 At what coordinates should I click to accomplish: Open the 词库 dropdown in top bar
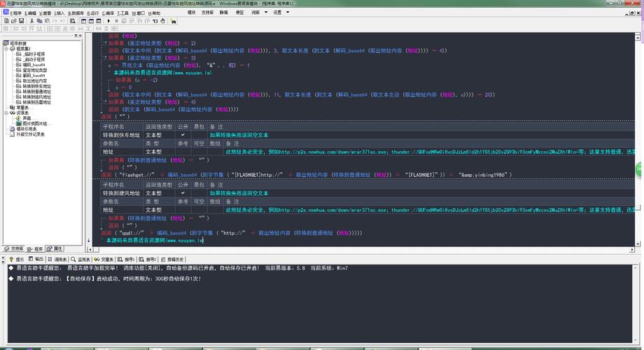point(258,13)
